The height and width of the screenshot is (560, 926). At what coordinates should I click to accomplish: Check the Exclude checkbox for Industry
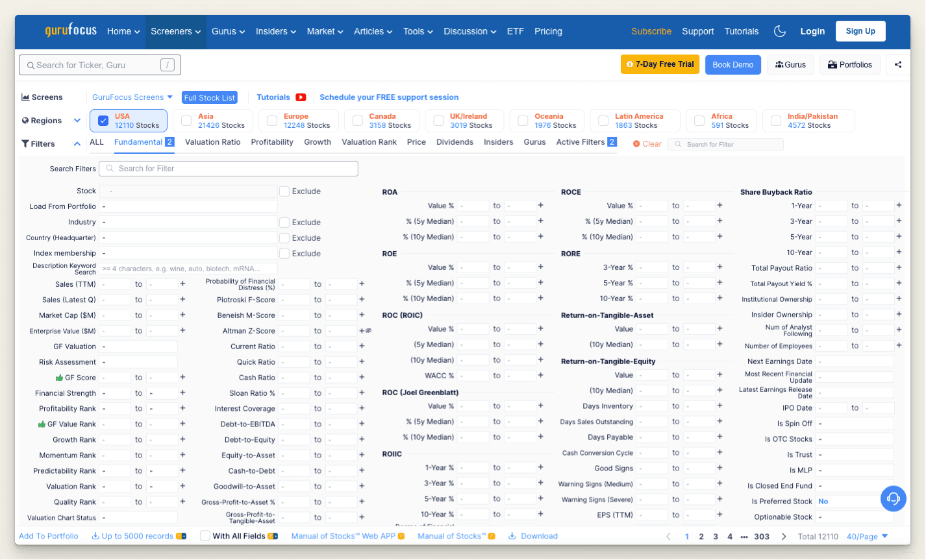tap(284, 222)
